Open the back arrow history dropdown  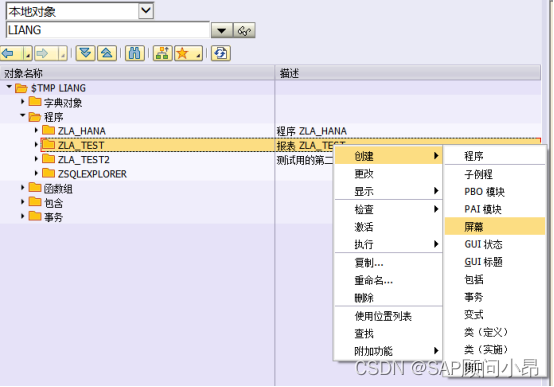coord(27,53)
